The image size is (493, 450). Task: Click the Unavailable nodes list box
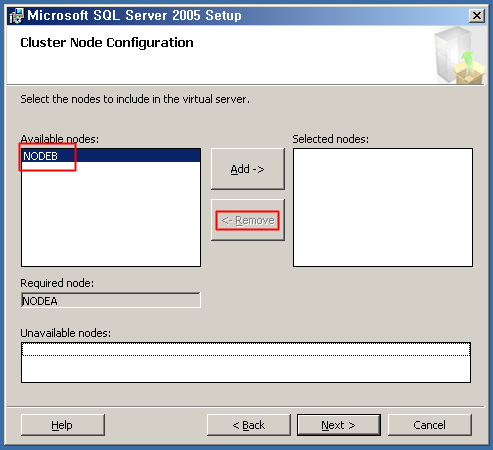coord(246,362)
